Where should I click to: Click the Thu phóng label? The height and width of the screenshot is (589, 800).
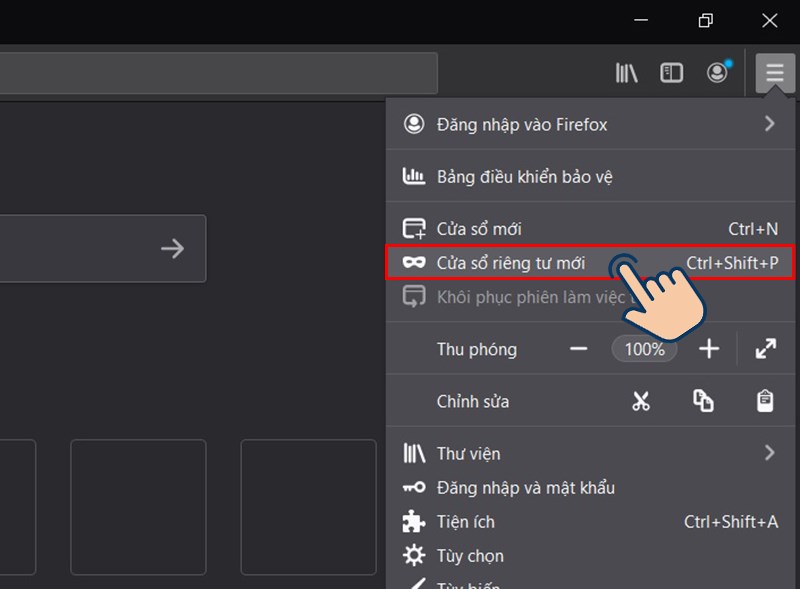coord(477,350)
